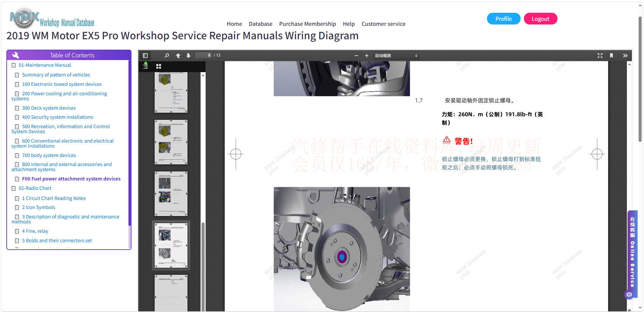Open the Database menu item

260,24
